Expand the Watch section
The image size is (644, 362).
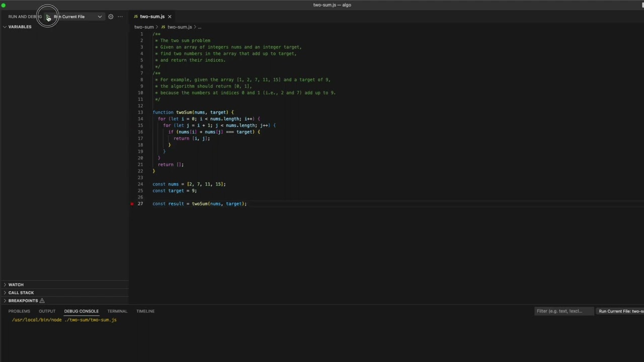16,285
